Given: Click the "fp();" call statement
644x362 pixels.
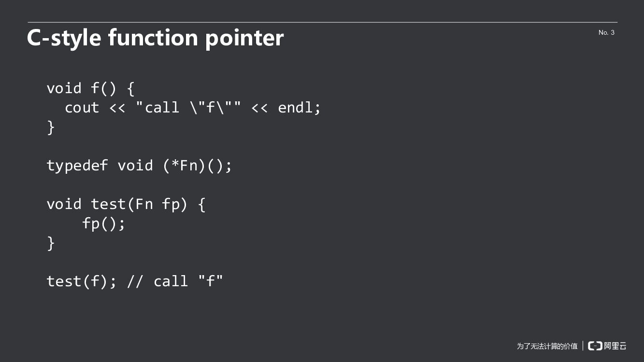Looking at the screenshot, I should point(103,223).
